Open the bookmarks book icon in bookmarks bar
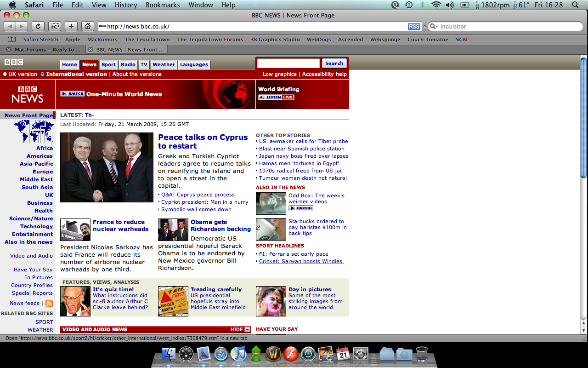The height and width of the screenshot is (368, 588). coord(12,40)
